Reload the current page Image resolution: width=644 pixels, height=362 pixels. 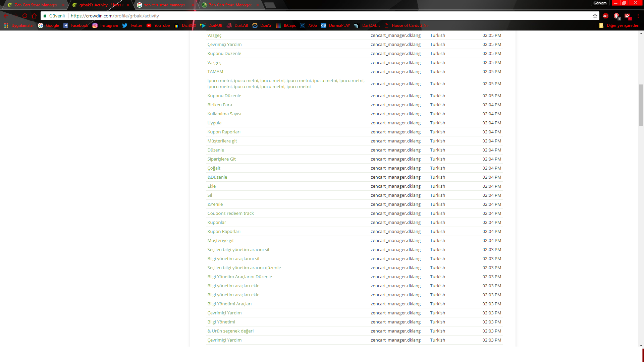[x=25, y=16]
